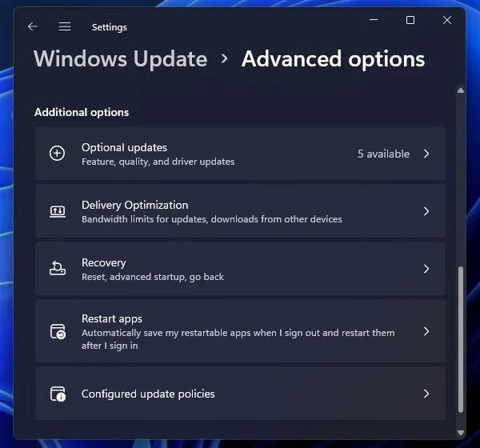Click the Delivery Optimization icon

click(x=58, y=211)
